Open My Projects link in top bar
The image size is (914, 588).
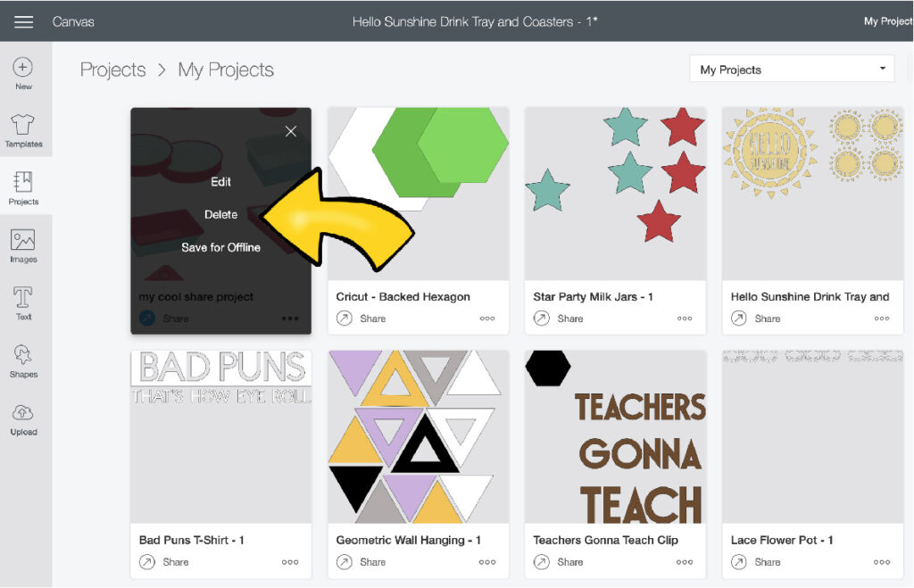click(888, 21)
